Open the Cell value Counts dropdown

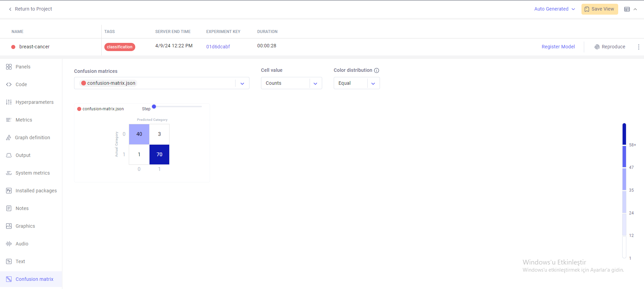click(292, 83)
